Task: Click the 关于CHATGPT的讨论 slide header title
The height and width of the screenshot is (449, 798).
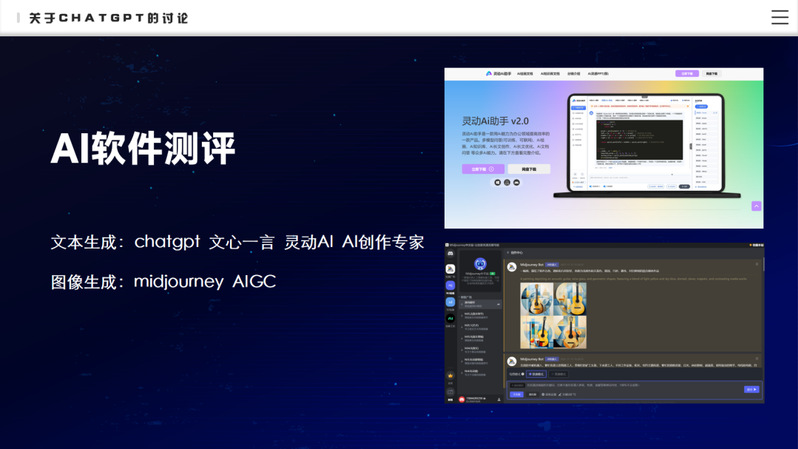Action: [108, 18]
